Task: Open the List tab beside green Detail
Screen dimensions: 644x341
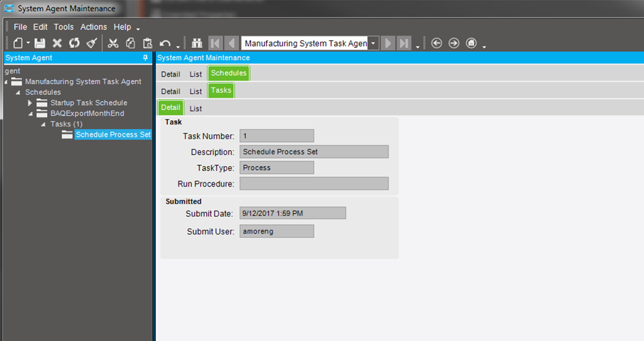Action: coord(195,109)
